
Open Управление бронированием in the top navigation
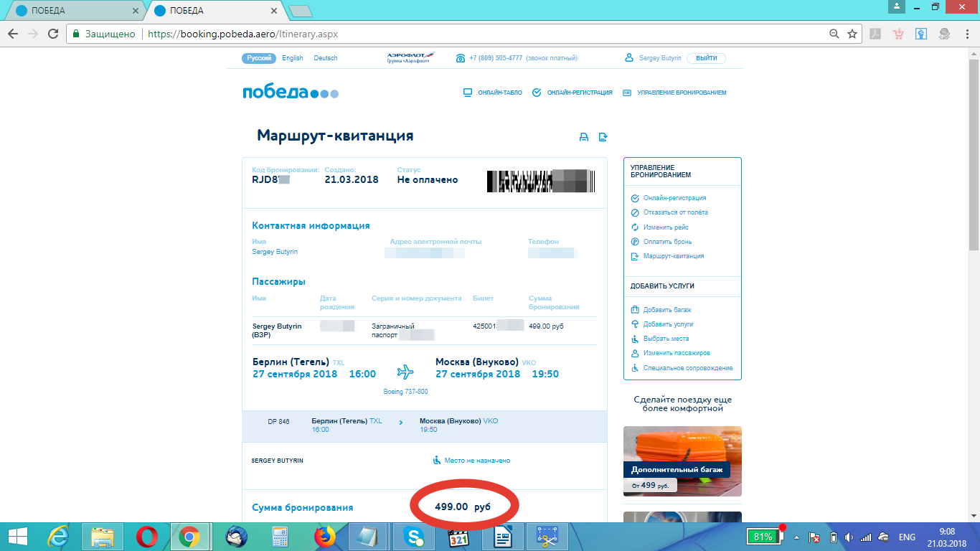(x=675, y=93)
